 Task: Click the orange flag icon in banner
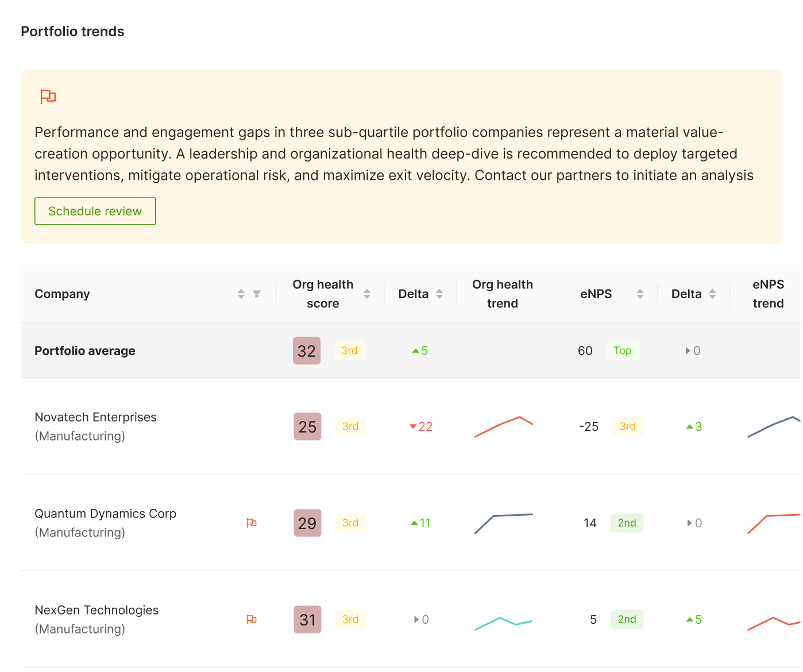(x=48, y=96)
